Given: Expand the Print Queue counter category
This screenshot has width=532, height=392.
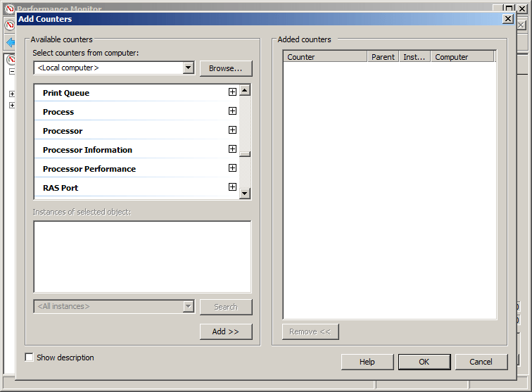Looking at the screenshot, I should pos(232,92).
